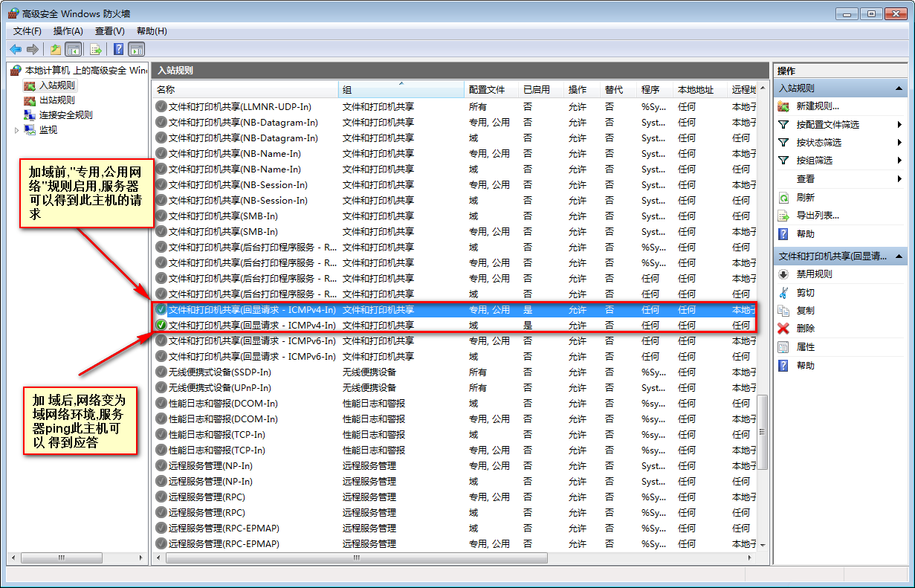Click 导出列表... in the actions pane
The image size is (915, 588).
click(818, 216)
